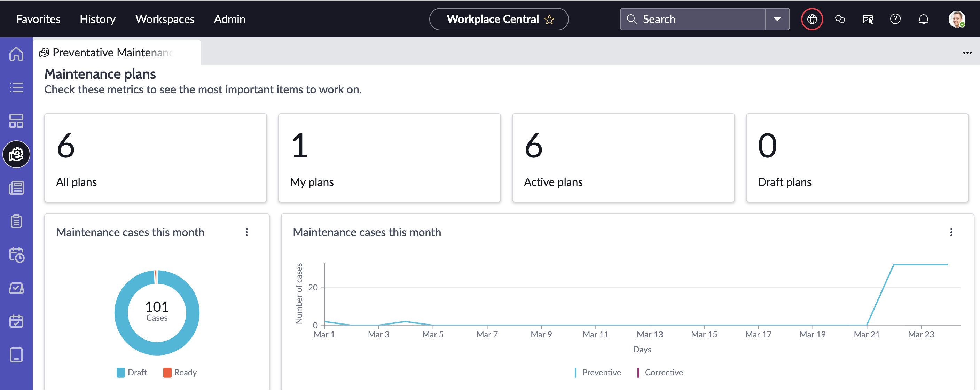Open the Home icon in sidebar
This screenshot has height=390, width=980.
tap(16, 54)
